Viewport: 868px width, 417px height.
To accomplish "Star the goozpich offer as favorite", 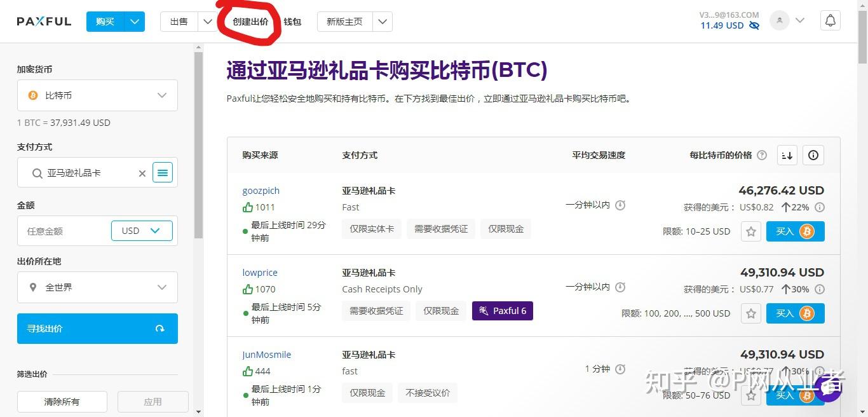I will click(x=750, y=231).
